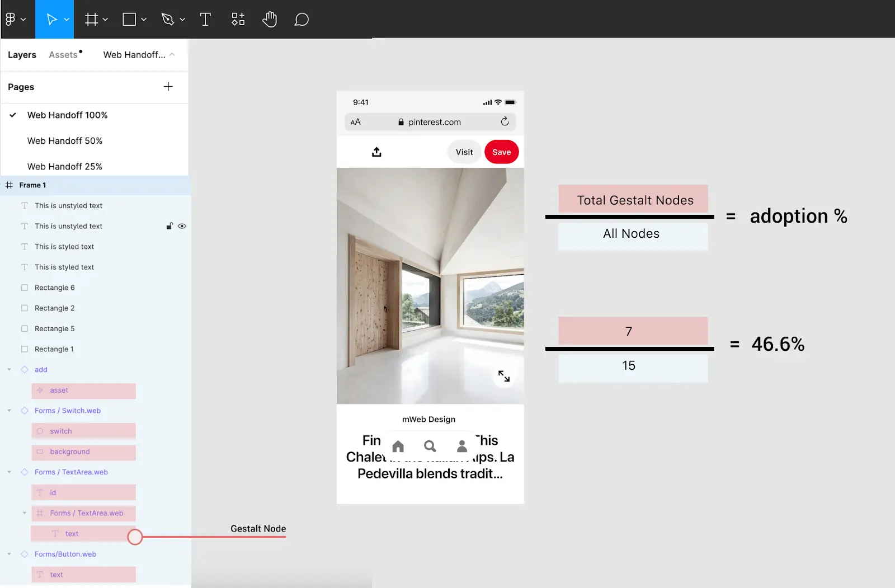The width and height of the screenshot is (895, 588).
Task: Switch to the Layers tab
Action: 22,55
